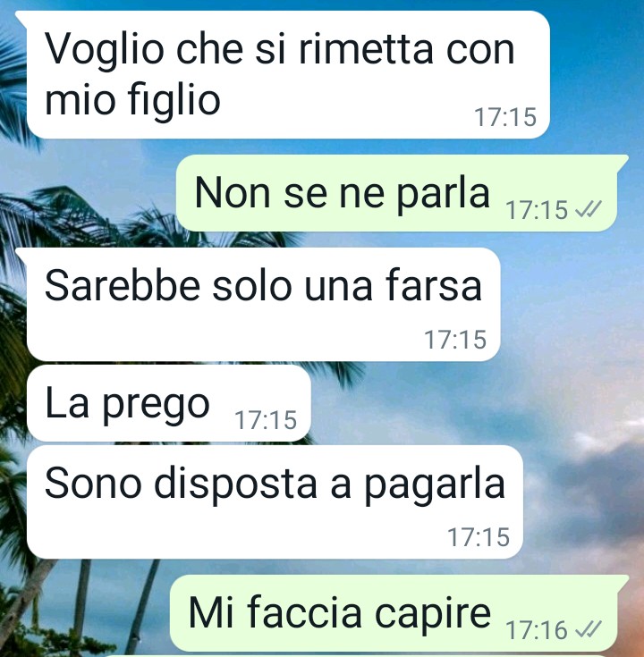Click the 17:15 time next to 'Non se ne parla'
The width and height of the screenshot is (644, 657).
click(x=537, y=210)
